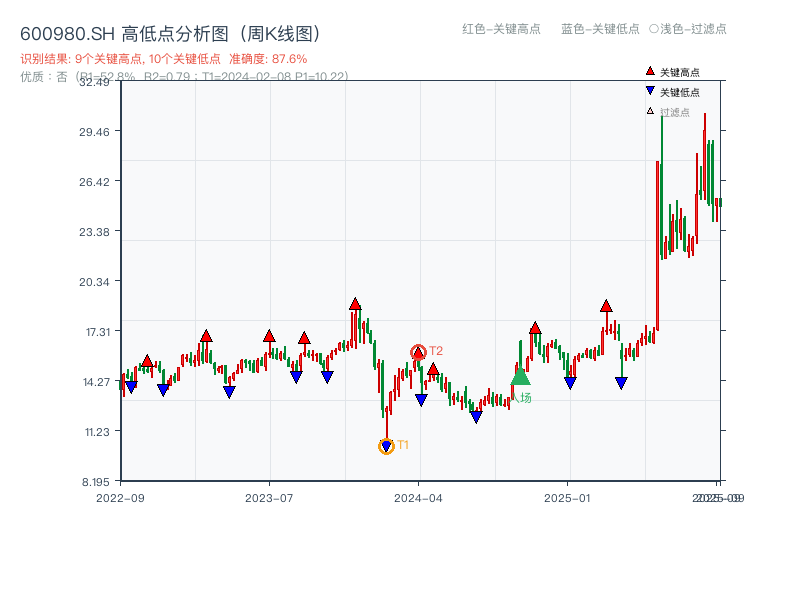800x600 pixels.
Task: Click the T2 red text label
Action: tap(436, 351)
